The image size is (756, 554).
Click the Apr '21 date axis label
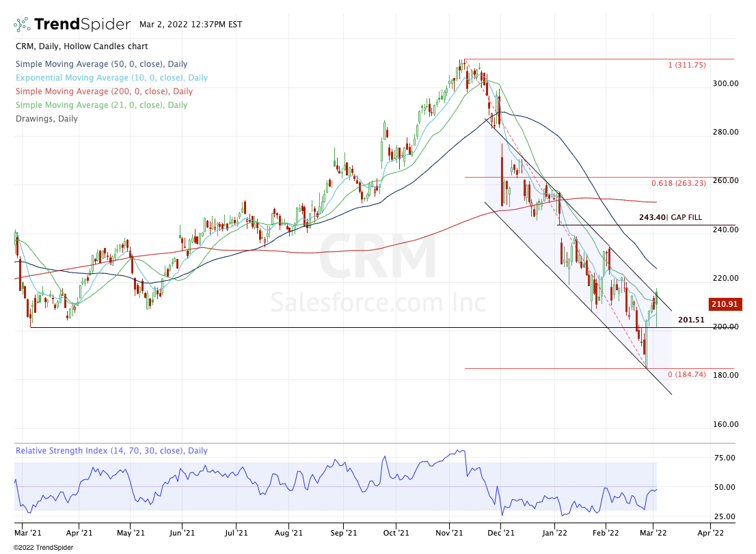[79, 533]
